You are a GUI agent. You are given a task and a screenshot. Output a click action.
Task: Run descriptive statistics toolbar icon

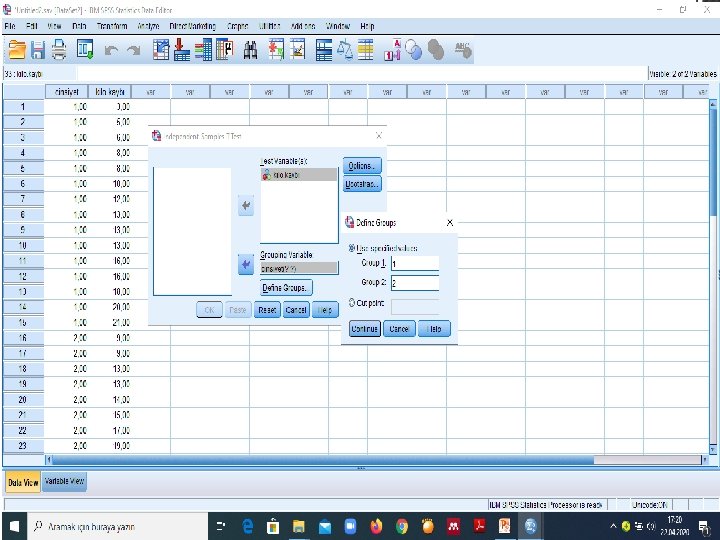pyautogui.click(x=225, y=50)
